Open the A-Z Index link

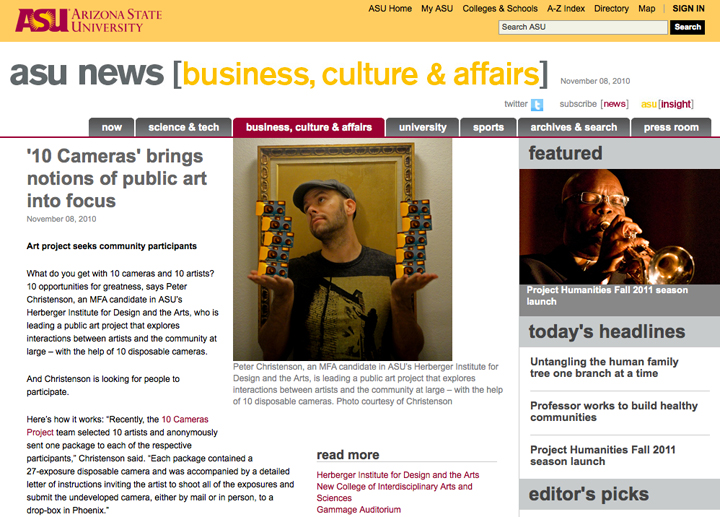coord(566,9)
